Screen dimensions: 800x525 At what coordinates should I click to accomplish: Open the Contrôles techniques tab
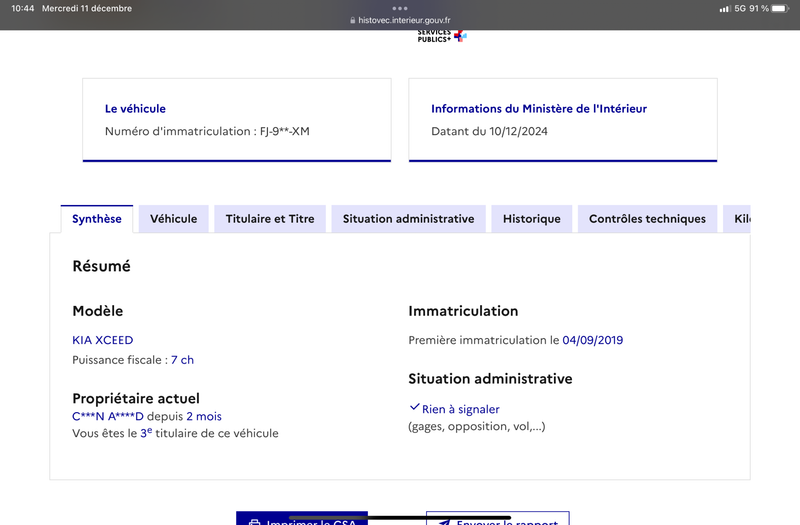(x=647, y=219)
